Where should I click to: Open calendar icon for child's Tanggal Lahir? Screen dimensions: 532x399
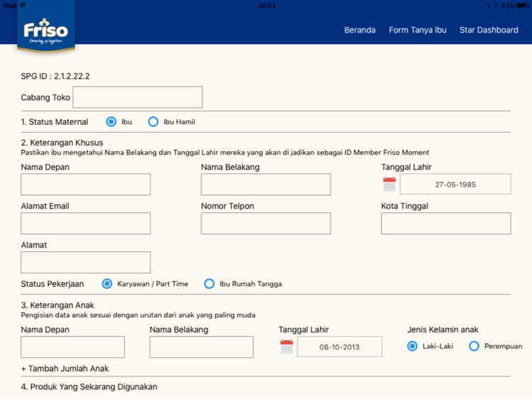pyautogui.click(x=287, y=346)
